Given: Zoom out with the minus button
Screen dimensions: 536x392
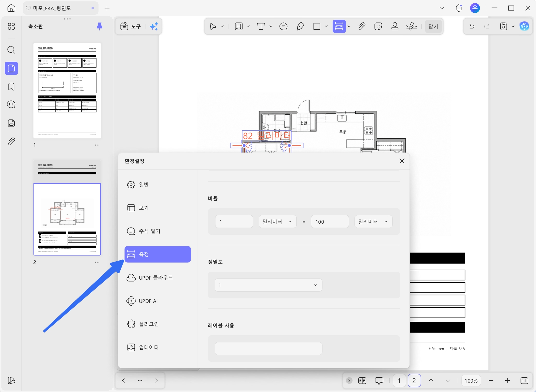Looking at the screenshot, I should click(x=491, y=381).
